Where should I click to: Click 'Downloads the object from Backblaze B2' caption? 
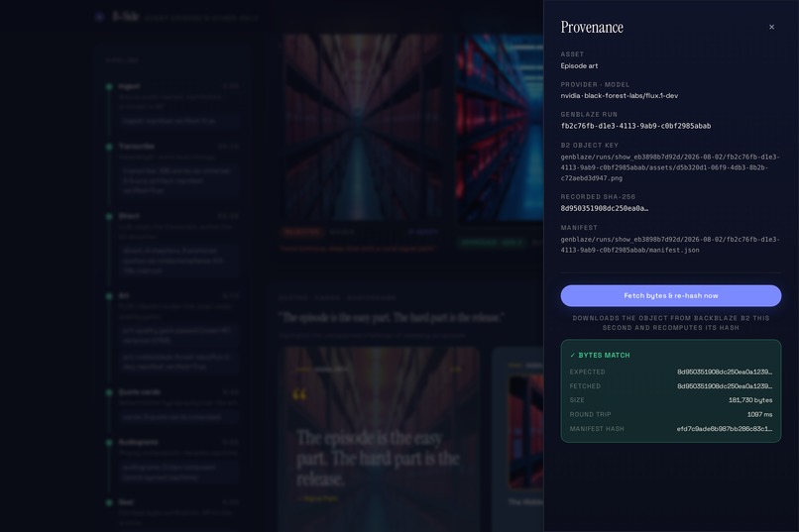point(670,323)
